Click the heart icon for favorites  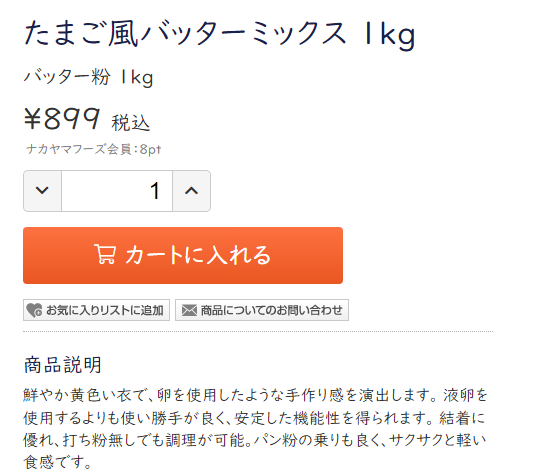[34, 310]
